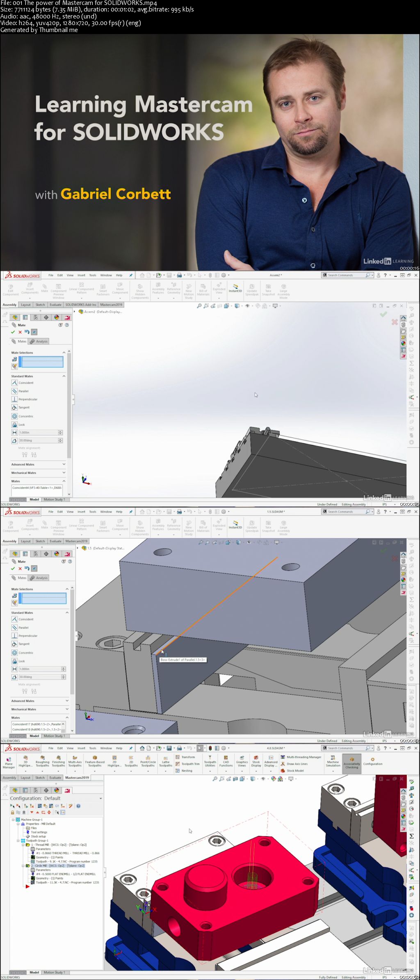This screenshot has height=980, width=420.
Task: Click the Nesting command
Action: [x=184, y=771]
